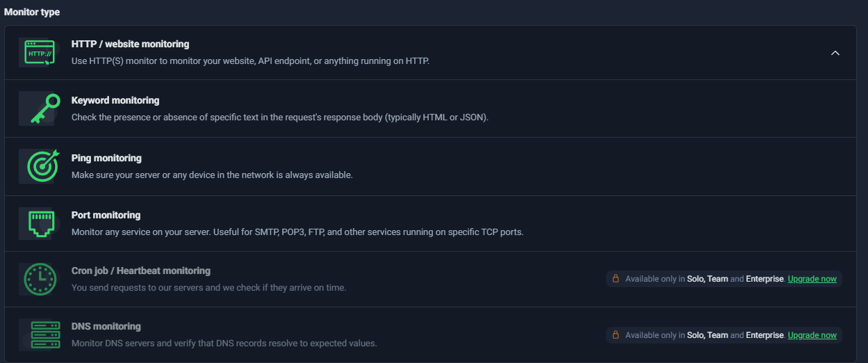
Task: Click the Ping monitoring description text
Action: click(212, 175)
